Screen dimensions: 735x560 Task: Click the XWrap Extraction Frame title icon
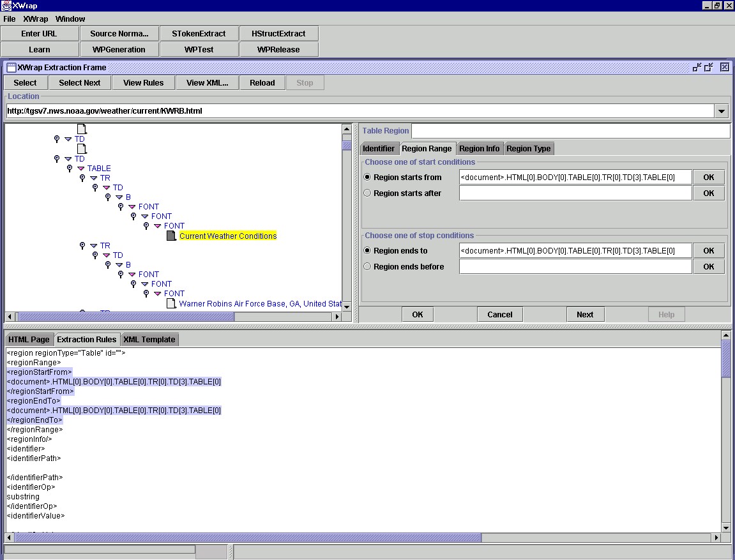click(x=11, y=67)
